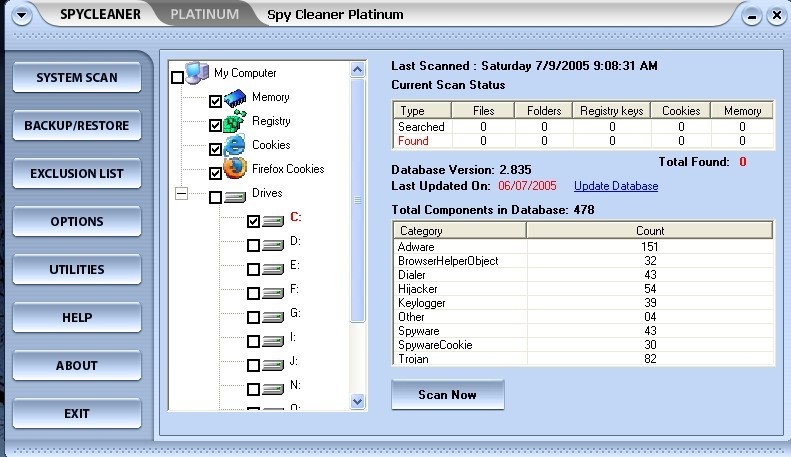Click the tree scrollbar down arrow
Screen dimensions: 791x457
point(358,402)
